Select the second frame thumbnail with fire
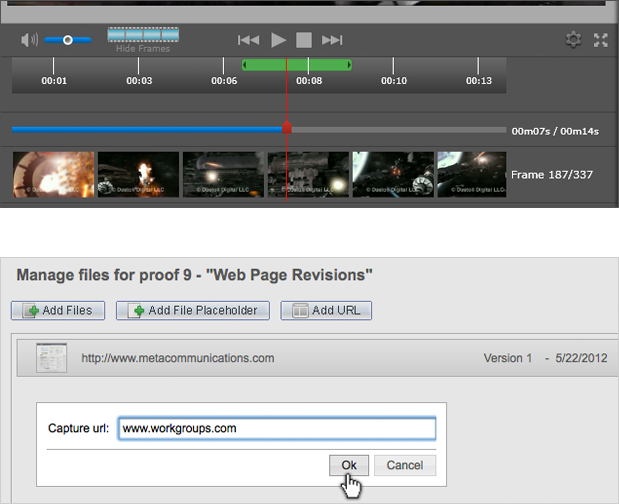The image size is (619, 504). click(x=138, y=174)
